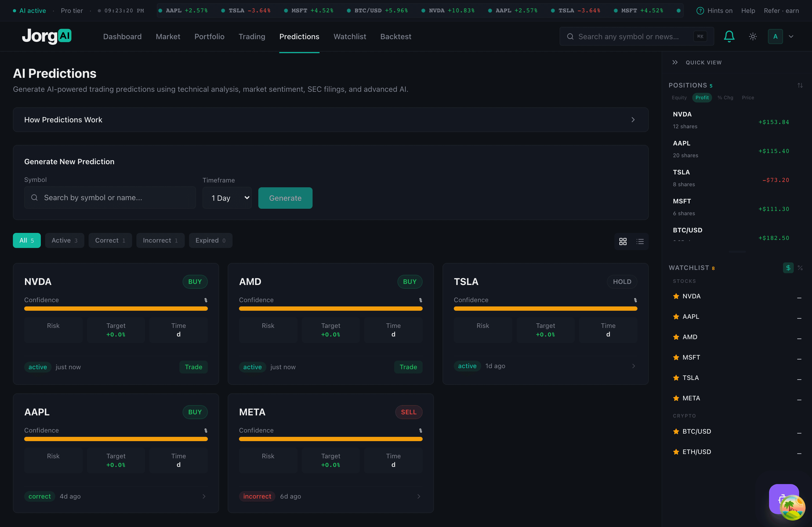
Task: Click the Pro tier label
Action: (x=72, y=10)
